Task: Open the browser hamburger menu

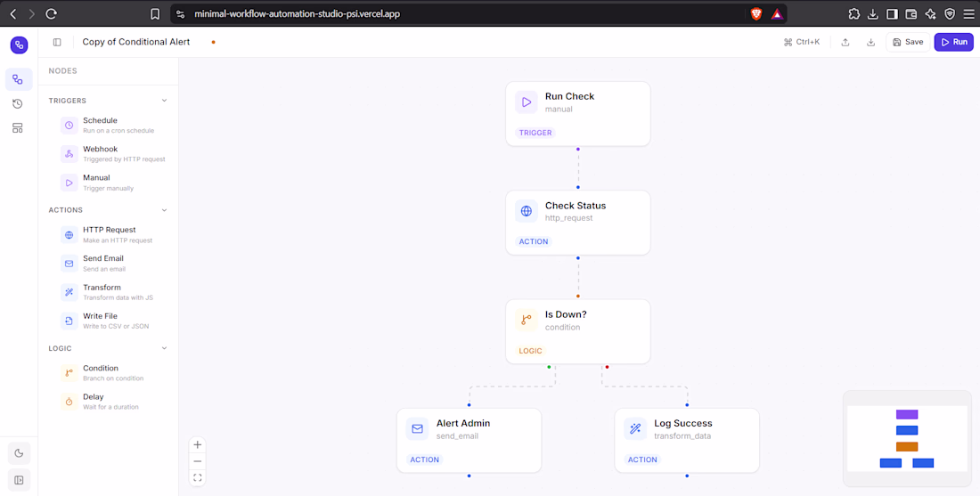Action: tap(968, 13)
